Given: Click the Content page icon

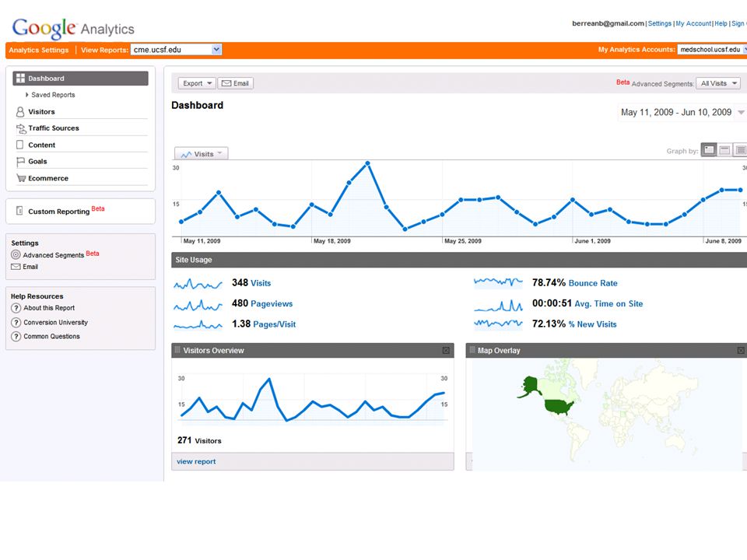Looking at the screenshot, I should click(20, 145).
